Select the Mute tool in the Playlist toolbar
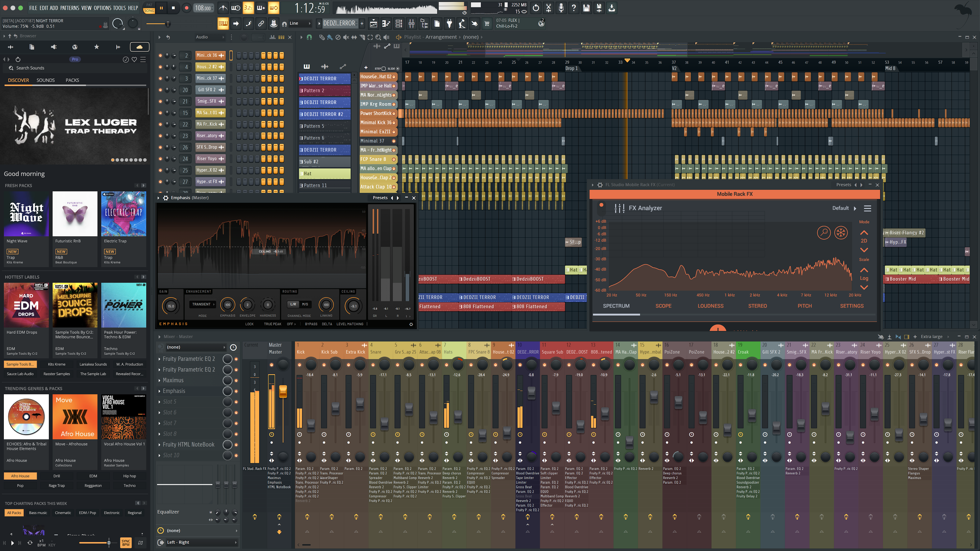Image resolution: width=980 pixels, height=551 pixels. pos(346,37)
